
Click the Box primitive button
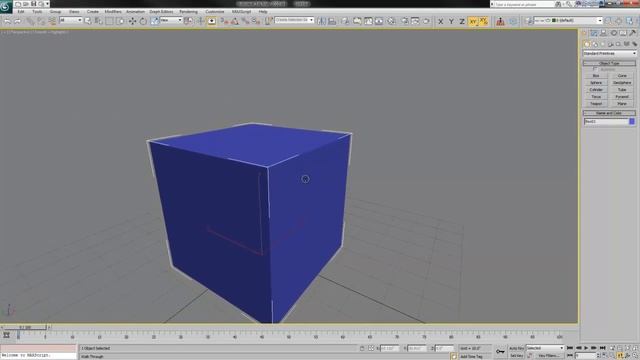tap(596, 76)
